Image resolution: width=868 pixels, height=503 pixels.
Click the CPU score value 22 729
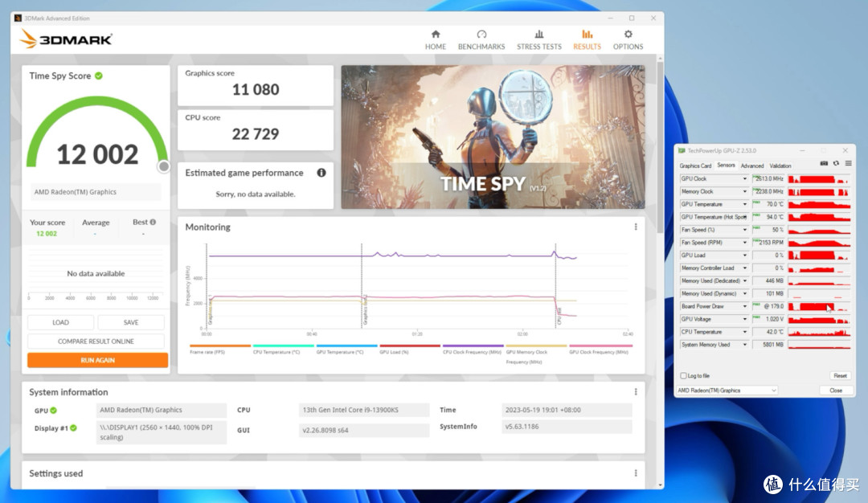(256, 134)
